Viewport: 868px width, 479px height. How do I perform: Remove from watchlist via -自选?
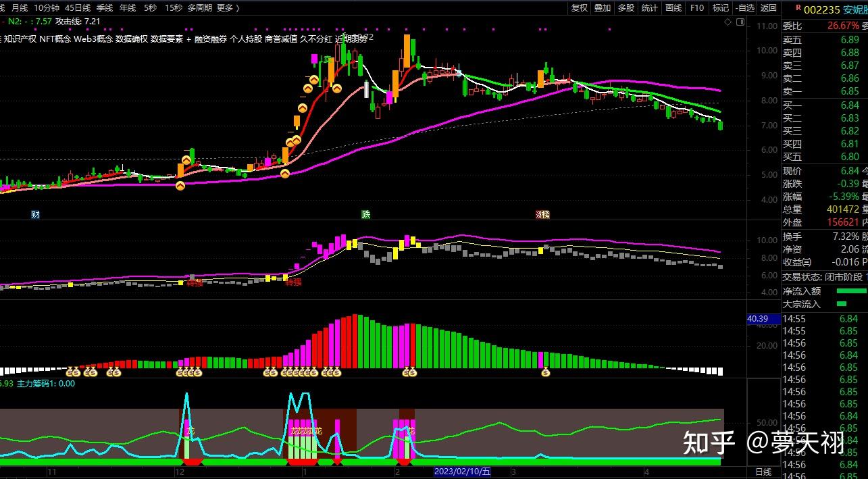coord(744,7)
